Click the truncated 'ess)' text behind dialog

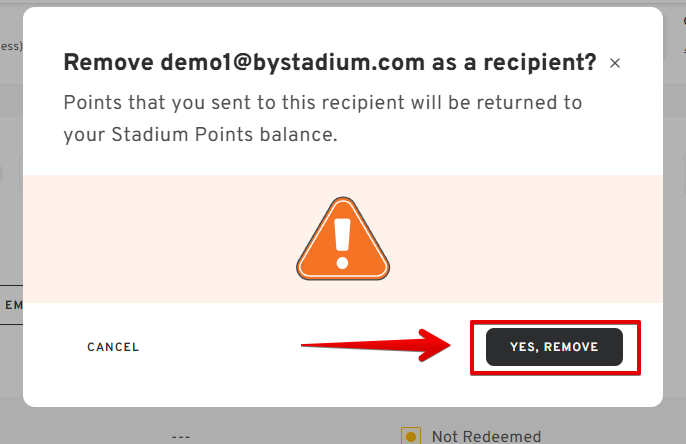(11, 46)
